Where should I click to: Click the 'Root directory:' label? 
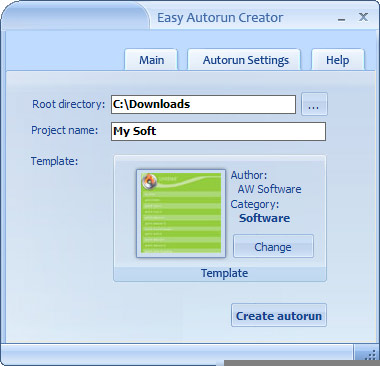point(68,104)
